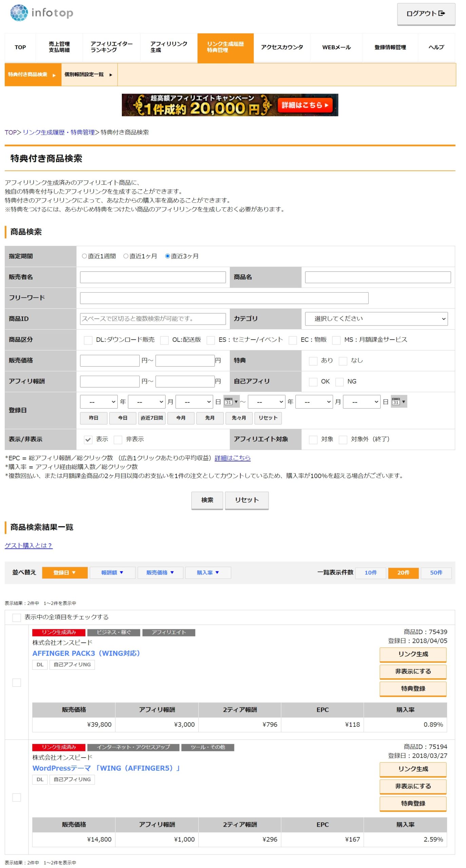Open AFFINGER PACK3（WING対応） product link
Screen dimensions: 466x868
point(86,653)
